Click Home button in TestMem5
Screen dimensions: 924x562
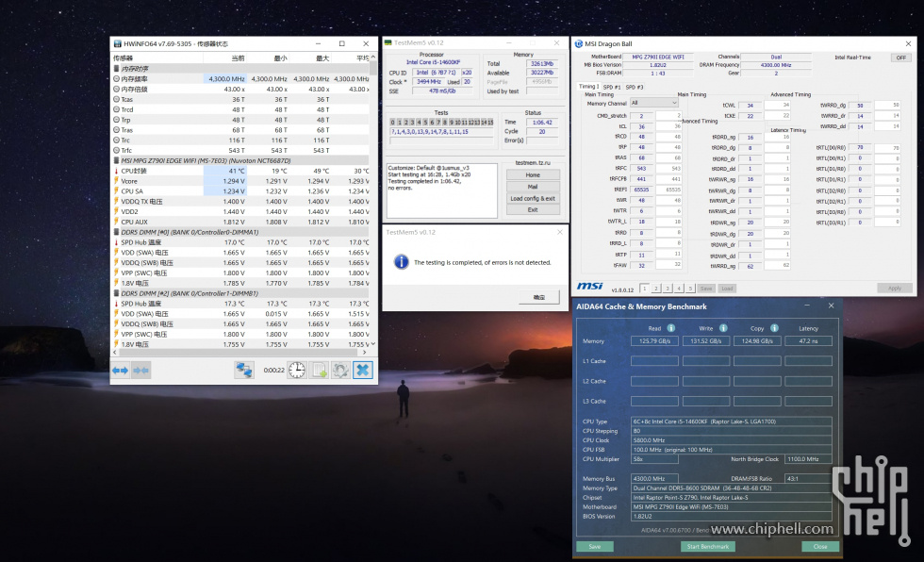tap(533, 175)
